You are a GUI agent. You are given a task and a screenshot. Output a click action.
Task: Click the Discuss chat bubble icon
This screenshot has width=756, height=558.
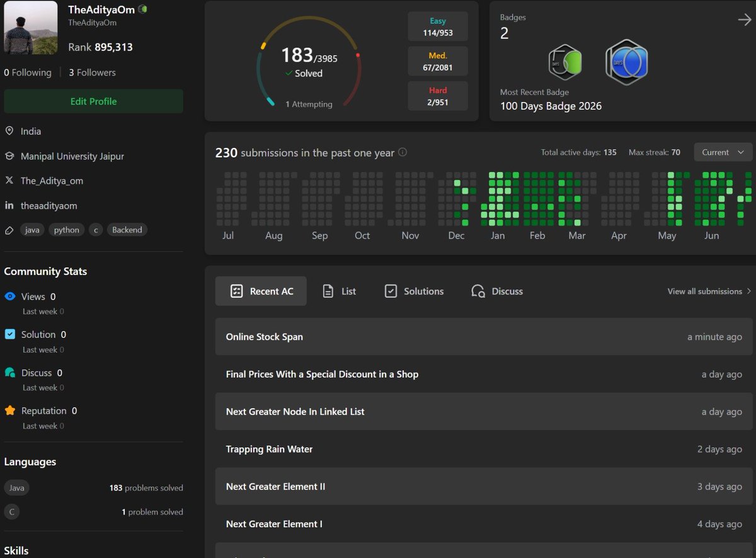[10, 373]
